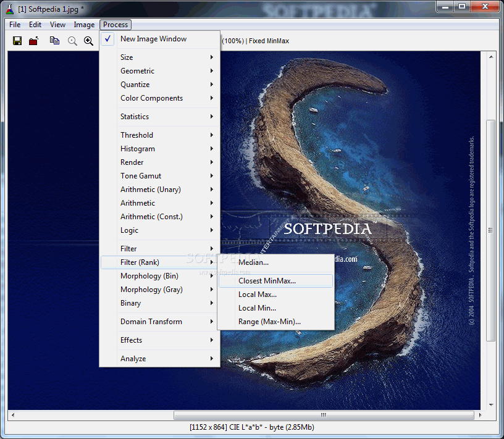Open Morphology (Gray) submenu
This screenshot has width=504, height=439.
(x=160, y=290)
